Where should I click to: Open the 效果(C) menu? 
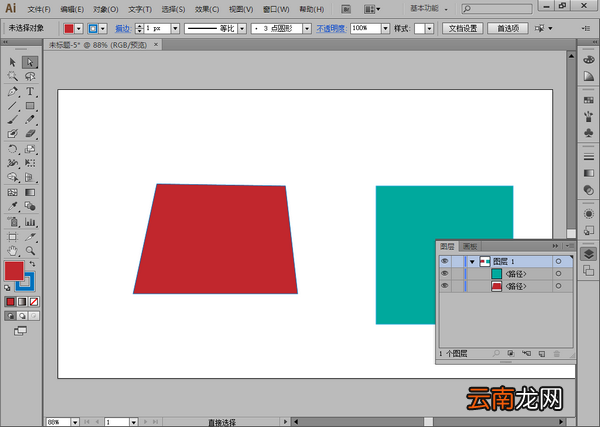pos(207,9)
